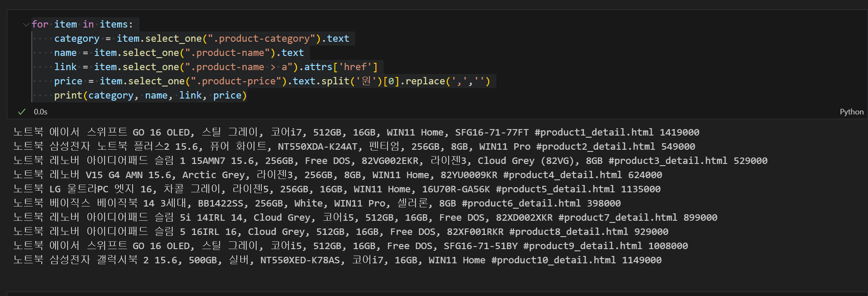Click the print(category, name, link, price) line
This screenshot has width=868, height=296.
[x=150, y=96]
